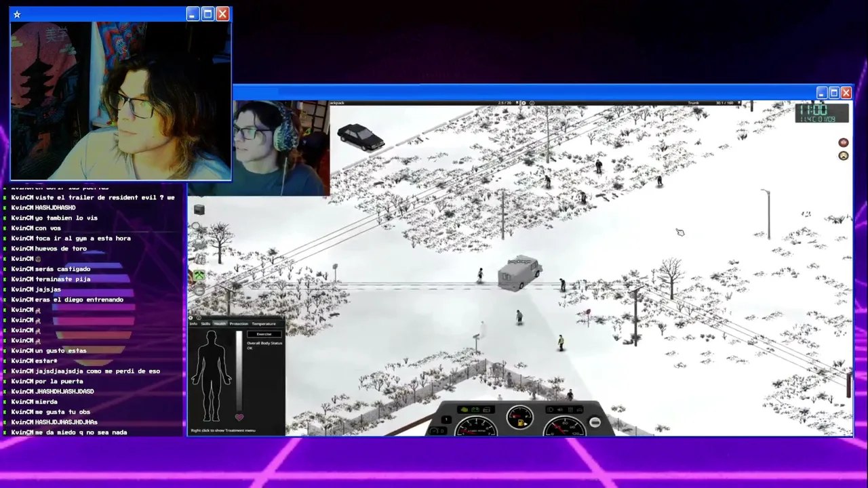
Task: Click the Exercise button
Action: point(264,334)
